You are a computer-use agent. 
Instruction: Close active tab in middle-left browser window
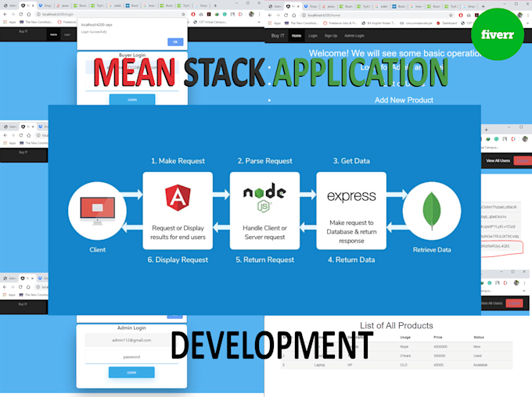pyautogui.click(x=33, y=127)
